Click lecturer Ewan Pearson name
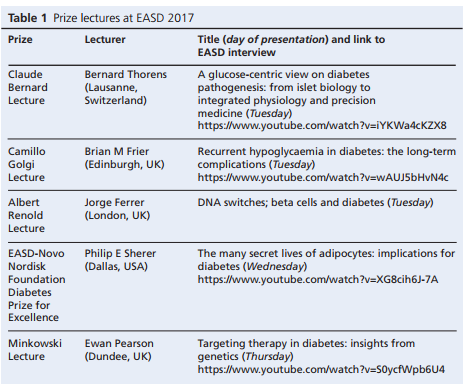 tap(119, 343)
